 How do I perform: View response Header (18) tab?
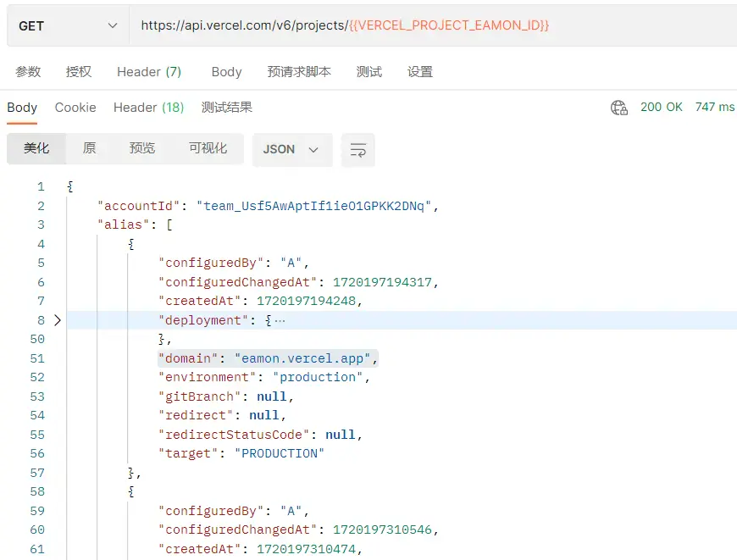coord(148,108)
